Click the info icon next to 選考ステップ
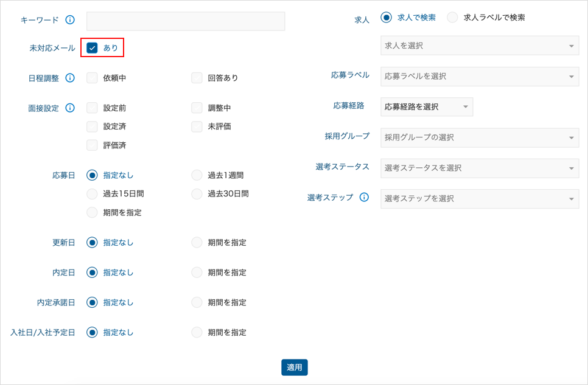The height and width of the screenshot is (385, 588). pyautogui.click(x=364, y=197)
